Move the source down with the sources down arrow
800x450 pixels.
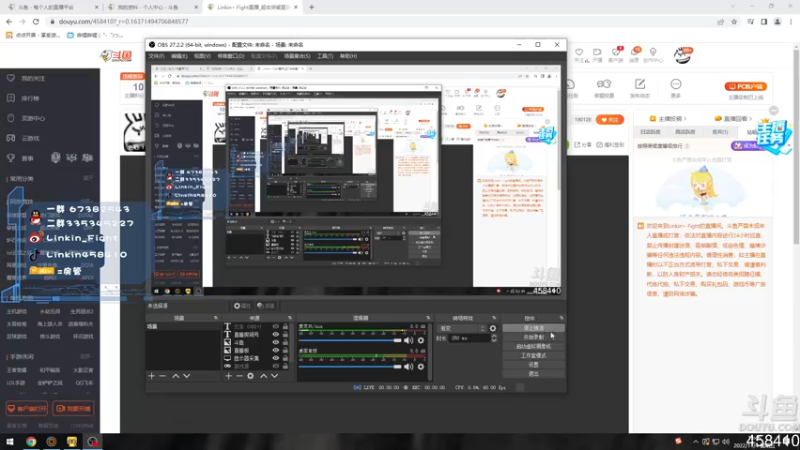point(274,376)
